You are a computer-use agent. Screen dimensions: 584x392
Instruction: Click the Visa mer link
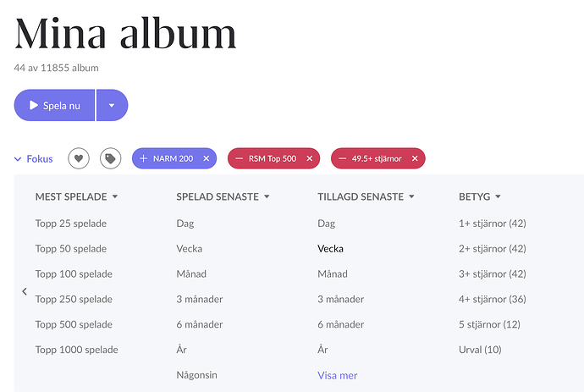[x=337, y=375]
